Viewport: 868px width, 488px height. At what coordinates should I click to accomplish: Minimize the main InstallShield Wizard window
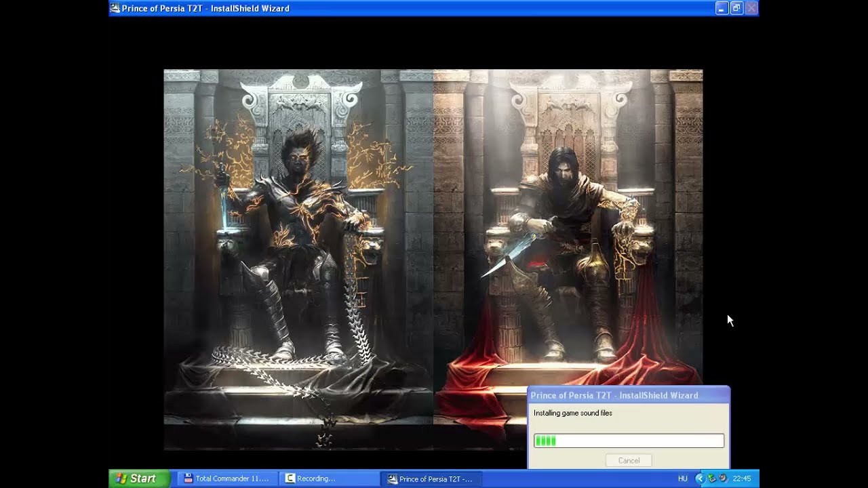tap(722, 8)
